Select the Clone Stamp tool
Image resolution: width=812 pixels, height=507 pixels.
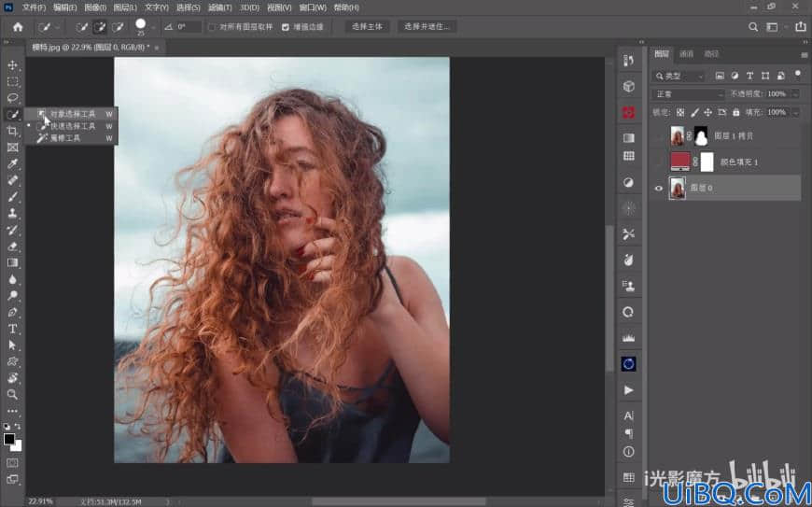pyautogui.click(x=12, y=213)
